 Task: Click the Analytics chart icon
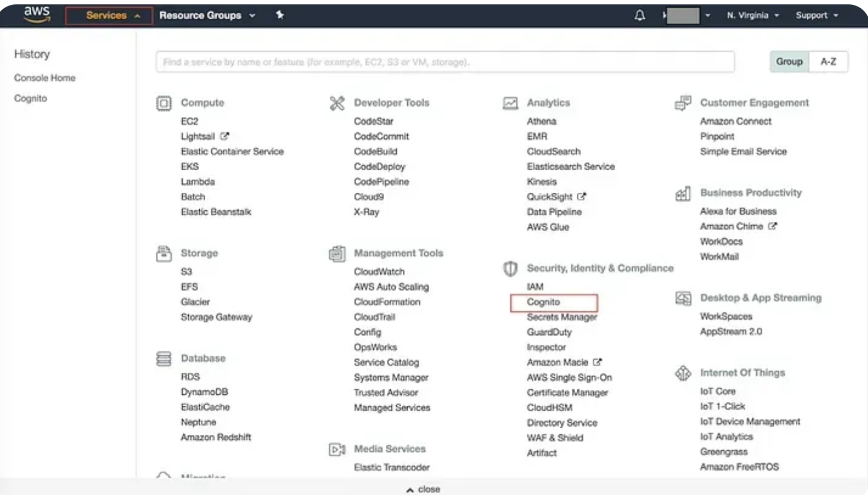point(510,103)
